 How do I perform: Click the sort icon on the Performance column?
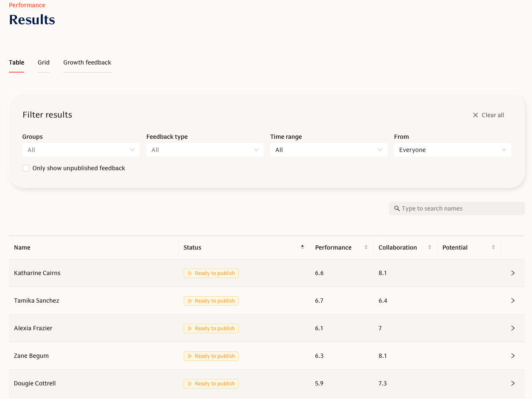(366, 247)
